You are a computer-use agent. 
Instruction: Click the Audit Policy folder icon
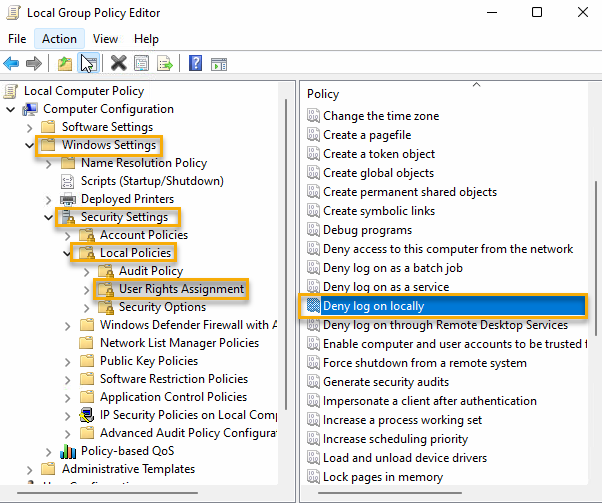click(106, 271)
